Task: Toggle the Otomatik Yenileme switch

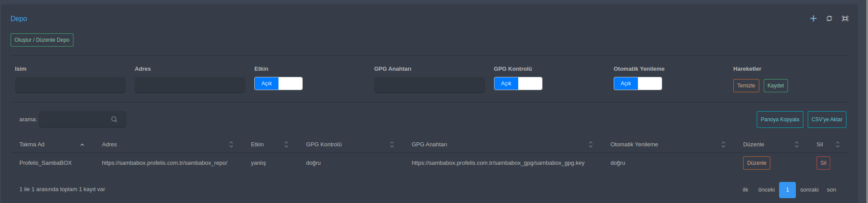Action: click(x=637, y=83)
